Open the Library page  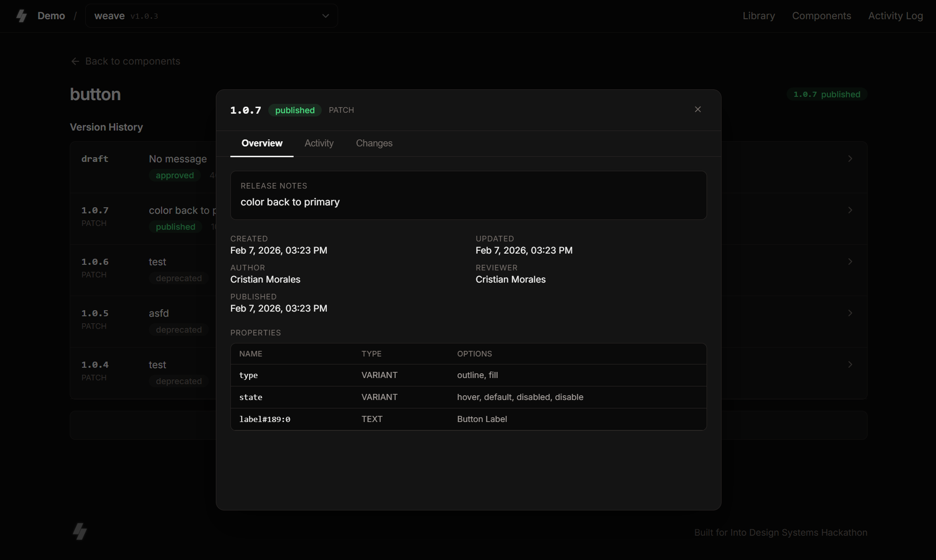[x=759, y=16]
